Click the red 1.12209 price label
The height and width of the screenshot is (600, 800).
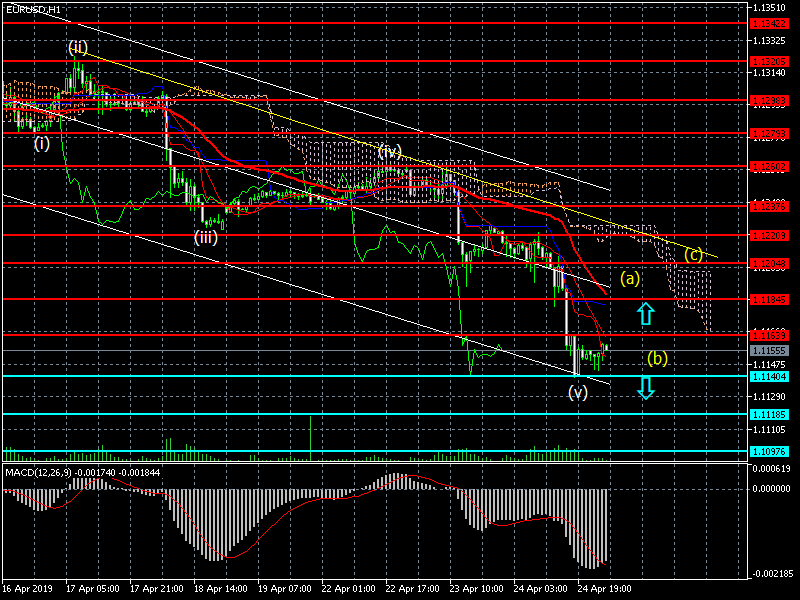(769, 235)
